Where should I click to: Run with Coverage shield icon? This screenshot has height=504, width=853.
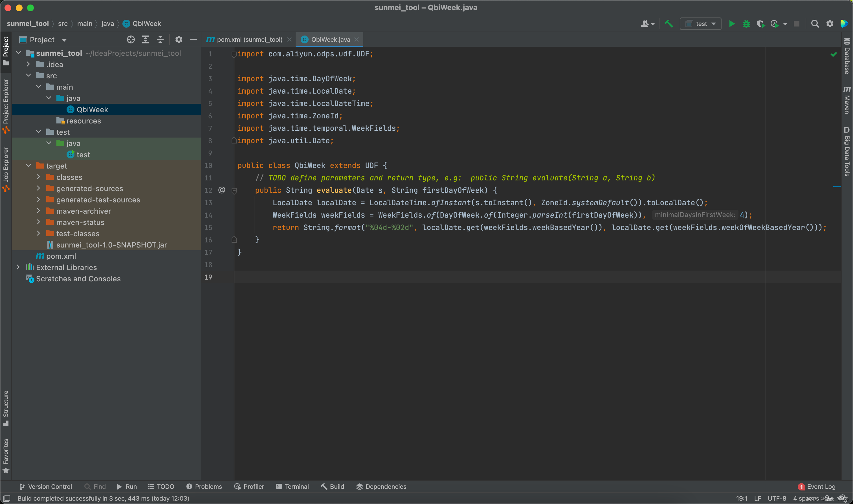[x=760, y=24]
